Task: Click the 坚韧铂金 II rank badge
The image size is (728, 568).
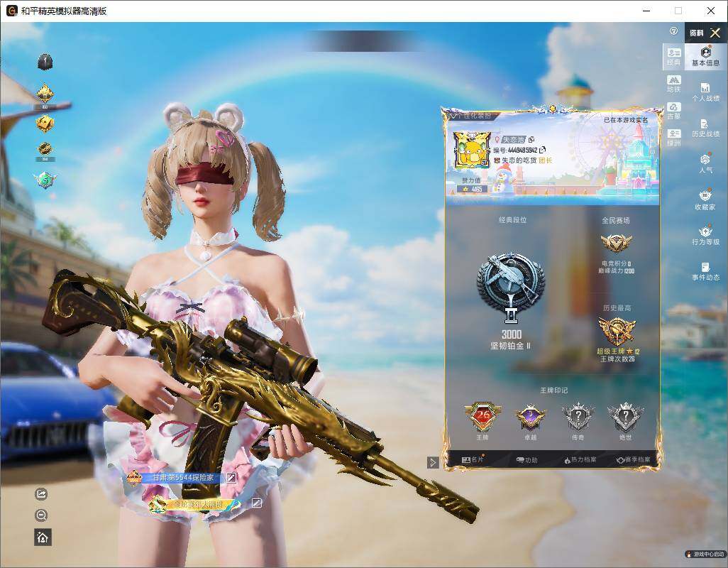Action: coord(511,287)
